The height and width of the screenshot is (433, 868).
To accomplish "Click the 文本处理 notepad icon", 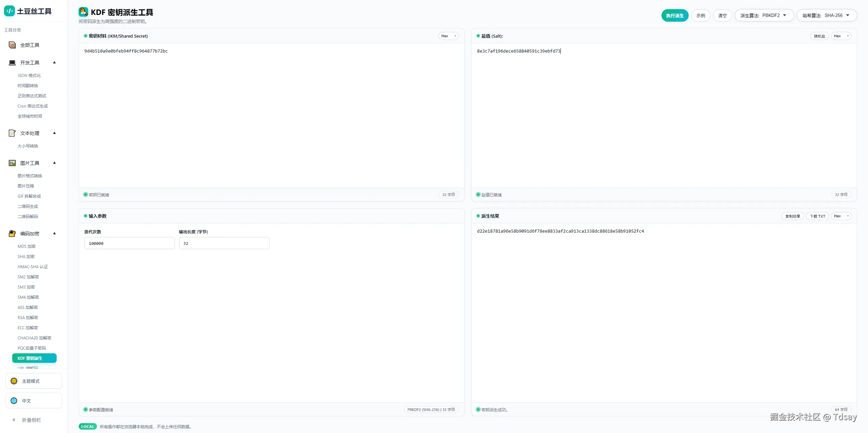I will coord(12,133).
